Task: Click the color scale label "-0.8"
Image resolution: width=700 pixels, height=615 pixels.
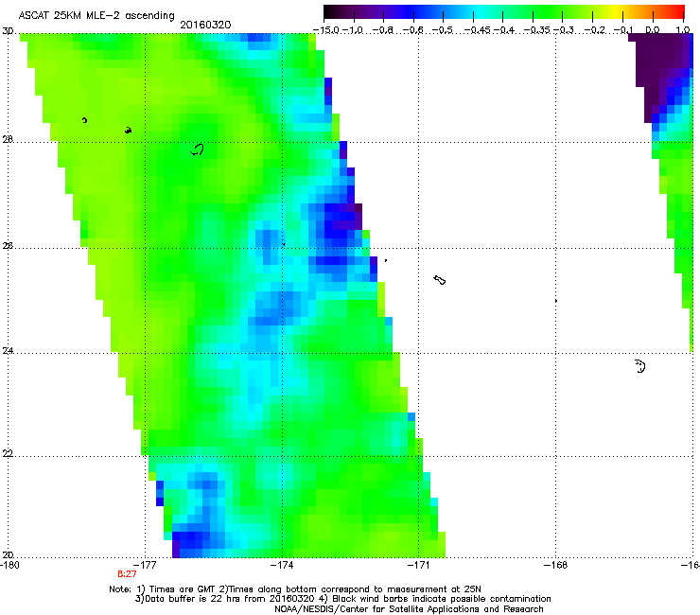Action: point(383,30)
